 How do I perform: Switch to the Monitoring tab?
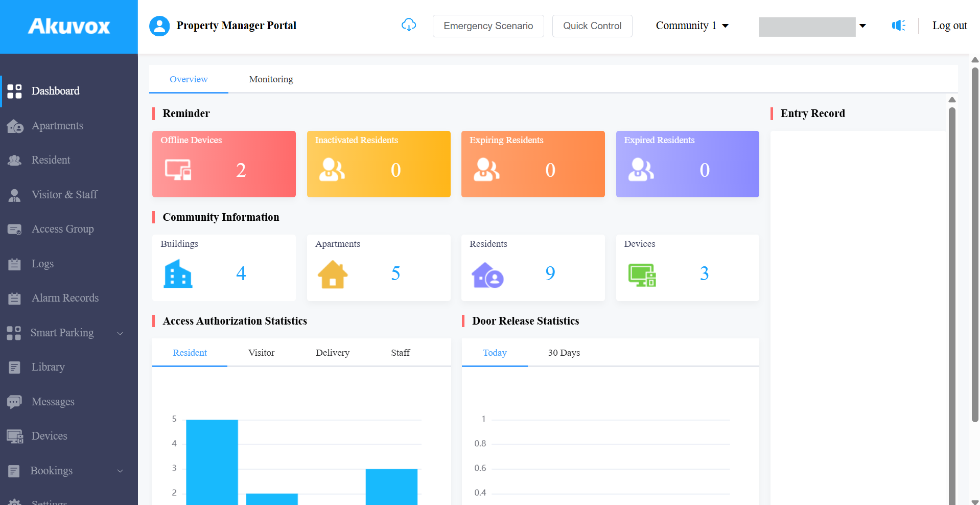tap(271, 79)
